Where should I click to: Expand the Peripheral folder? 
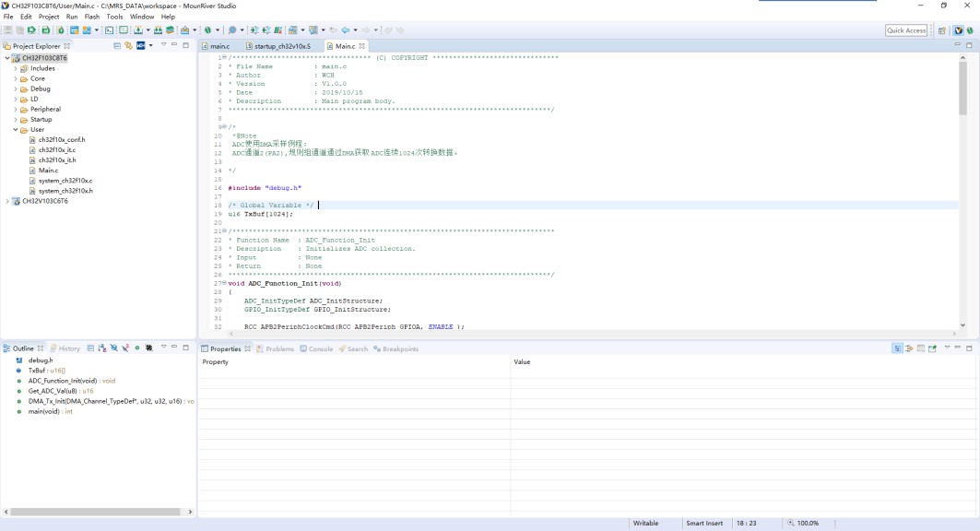pyautogui.click(x=16, y=110)
